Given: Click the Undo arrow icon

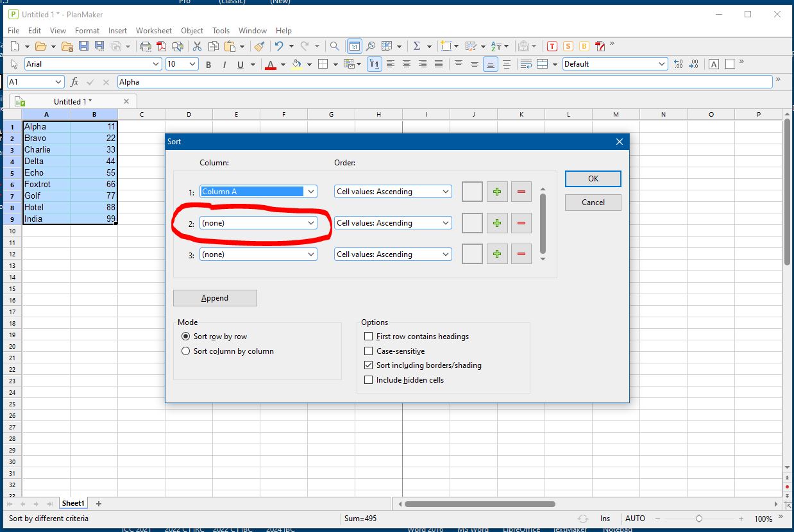Looking at the screenshot, I should coord(278,46).
